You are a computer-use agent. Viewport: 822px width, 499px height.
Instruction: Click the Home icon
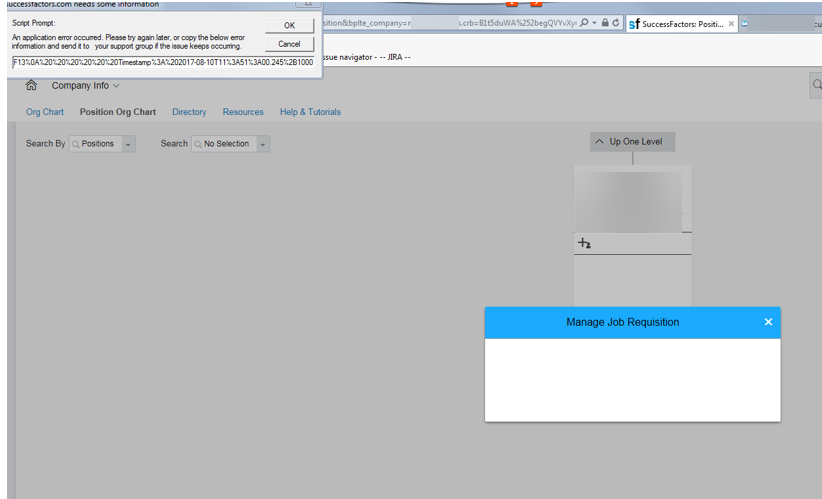point(31,85)
